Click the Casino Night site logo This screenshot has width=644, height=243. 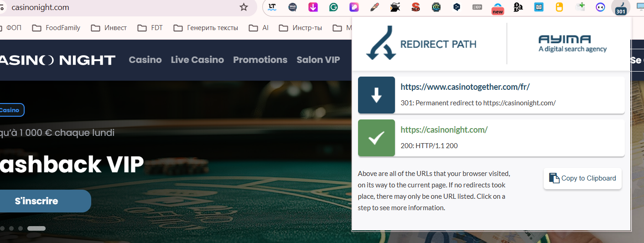pos(57,60)
